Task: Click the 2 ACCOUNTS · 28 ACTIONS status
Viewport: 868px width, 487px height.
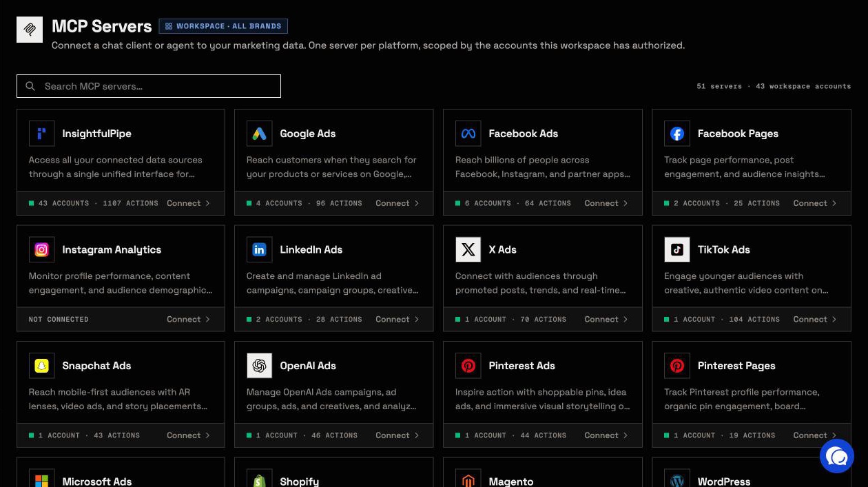Action: point(304,320)
